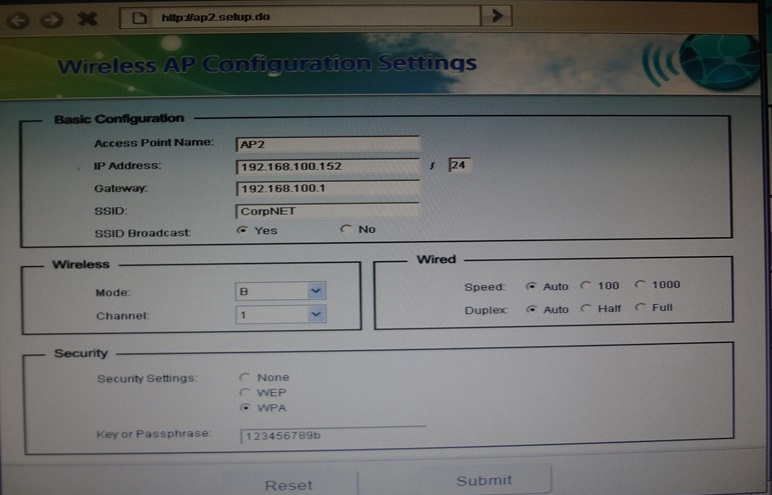Image resolution: width=772 pixels, height=495 pixels.
Task: Choose WEP security setting
Action: coord(244,393)
